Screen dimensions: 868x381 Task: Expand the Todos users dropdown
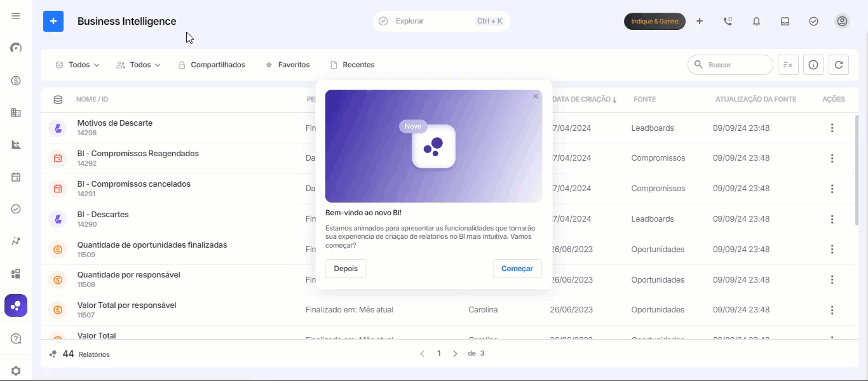click(139, 65)
